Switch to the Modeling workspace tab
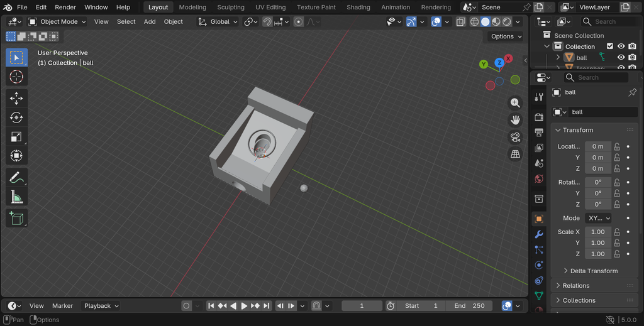 click(192, 7)
